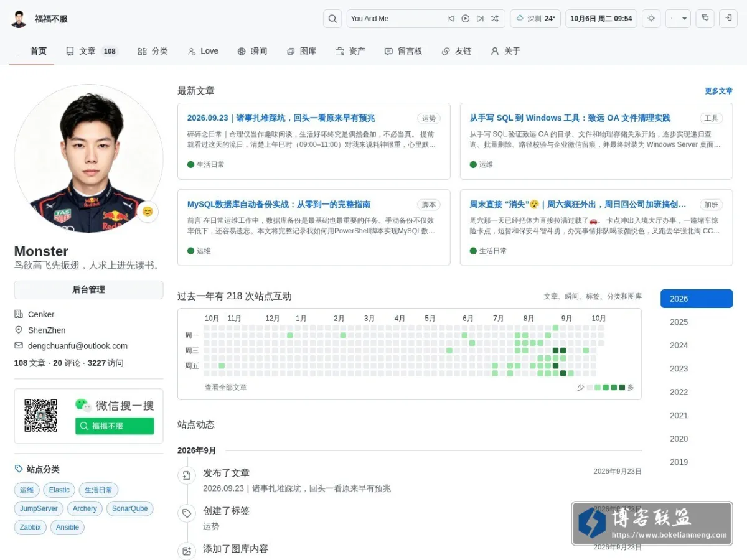Open the 瞬间 moments tab
Viewport: 747px width, 560px height.
(x=252, y=51)
